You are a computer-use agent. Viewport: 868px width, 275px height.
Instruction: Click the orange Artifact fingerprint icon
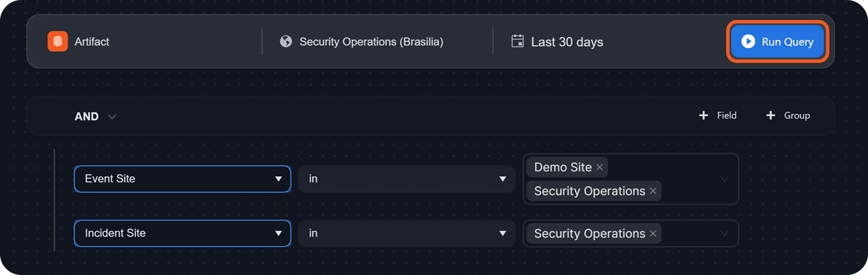pyautogui.click(x=58, y=41)
